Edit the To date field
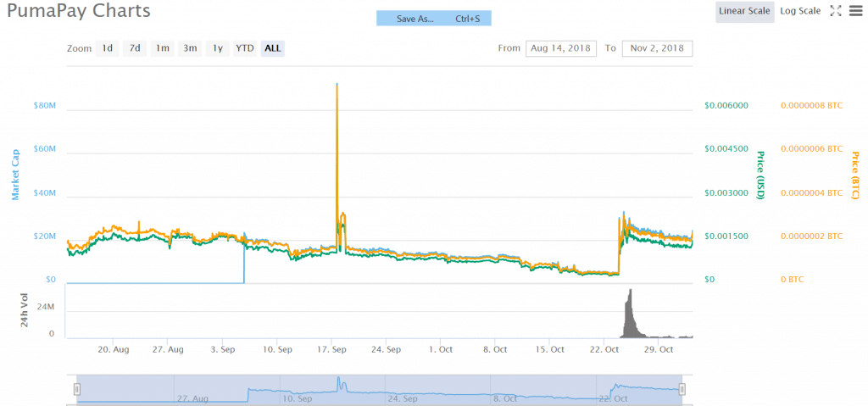The height and width of the screenshot is (406, 868). [657, 48]
